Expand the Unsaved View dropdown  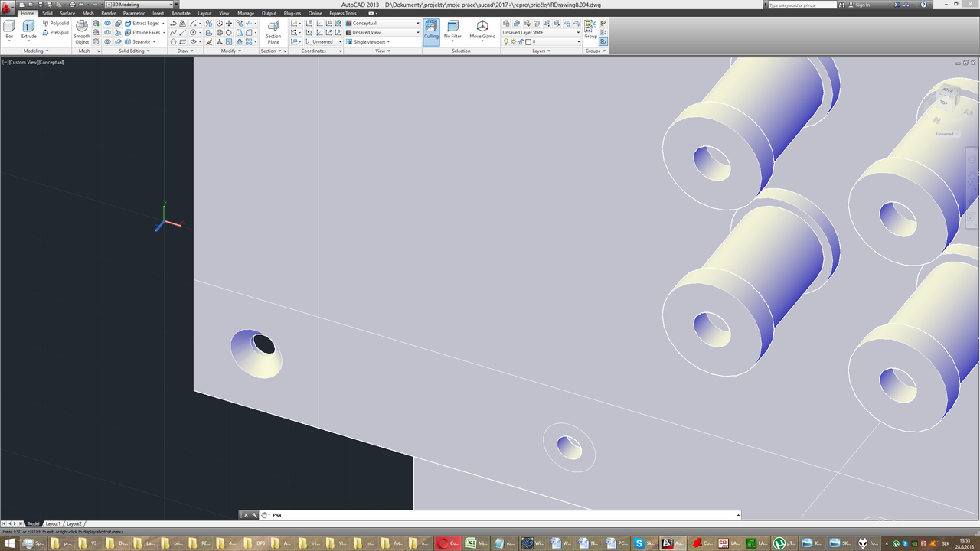coord(383,33)
